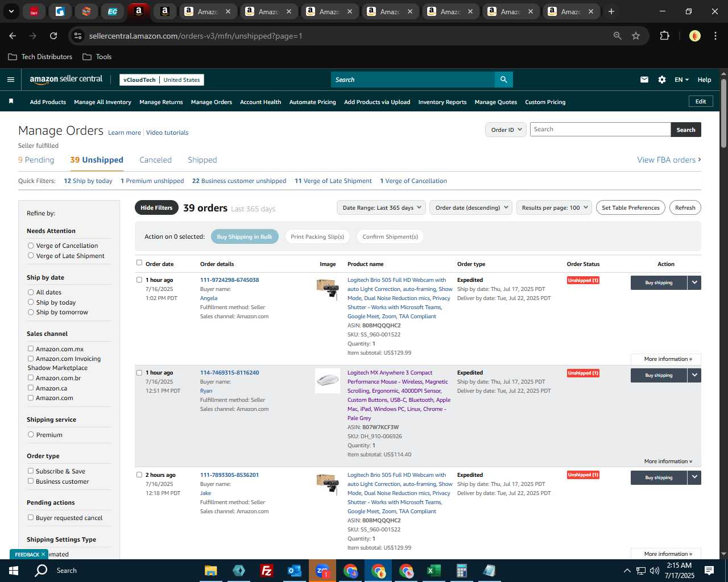The width and height of the screenshot is (728, 582).
Task: Check the Amazon.com.mx sales channel
Action: tap(31, 349)
